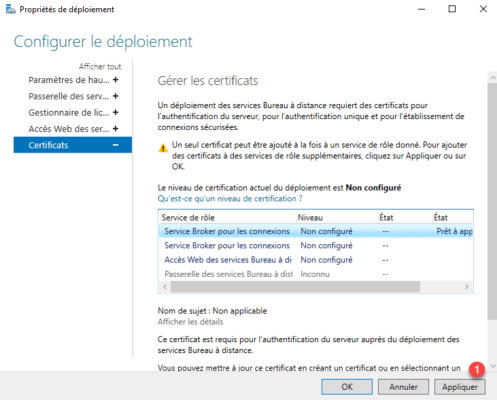This screenshot has height=400, width=497.
Task: Click the first État column header
Action: pyautogui.click(x=405, y=218)
